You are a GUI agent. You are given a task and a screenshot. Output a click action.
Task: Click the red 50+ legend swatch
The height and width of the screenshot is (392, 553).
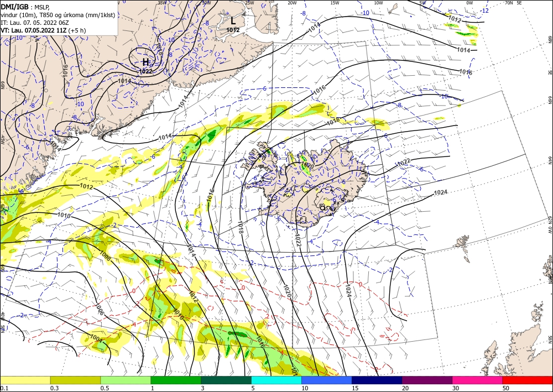pos(528,380)
